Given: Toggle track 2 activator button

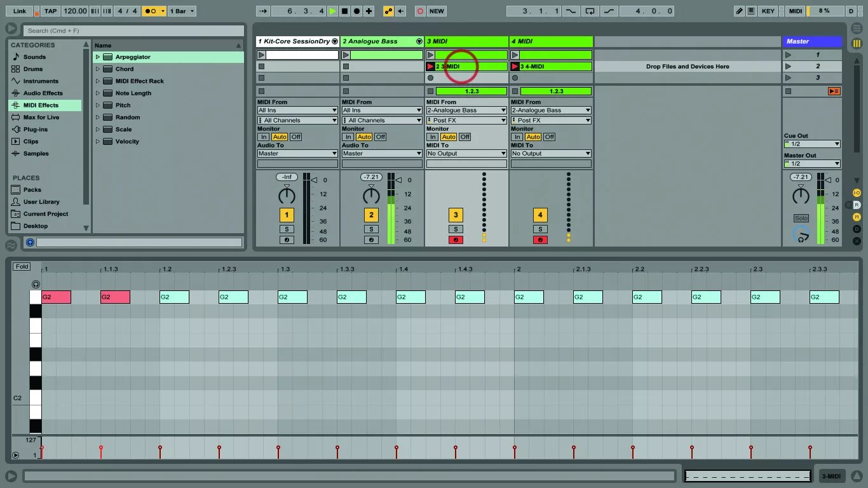Looking at the screenshot, I should click(371, 215).
